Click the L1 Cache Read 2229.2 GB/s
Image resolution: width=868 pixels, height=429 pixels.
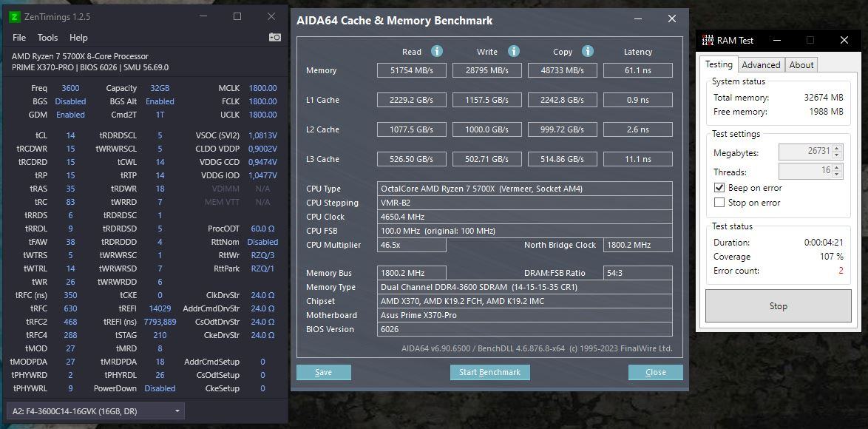click(411, 100)
